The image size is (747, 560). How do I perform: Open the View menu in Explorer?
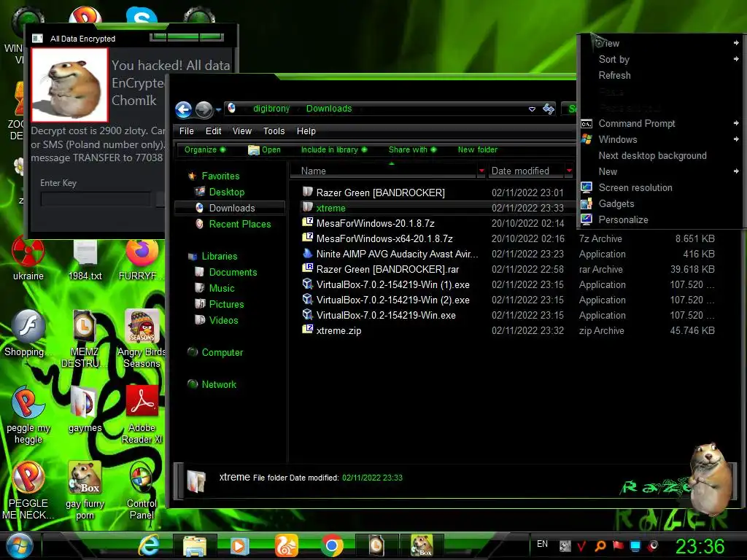[241, 131]
